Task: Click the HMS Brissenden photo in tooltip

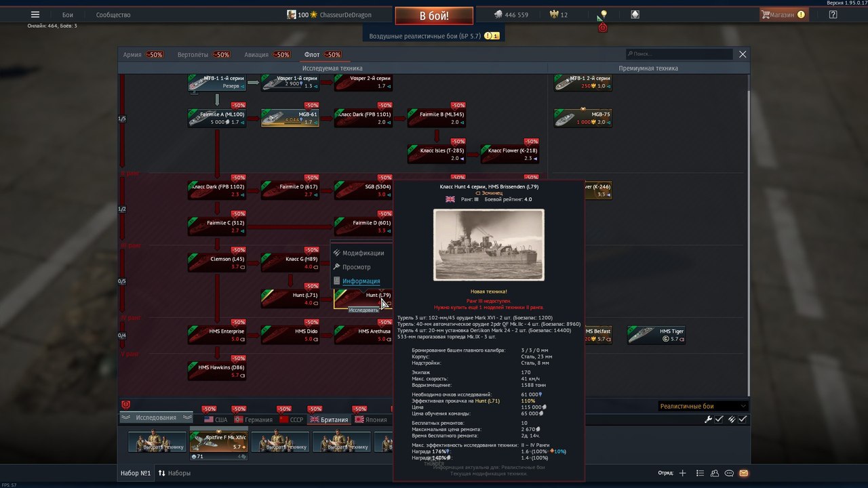Action: pos(488,245)
